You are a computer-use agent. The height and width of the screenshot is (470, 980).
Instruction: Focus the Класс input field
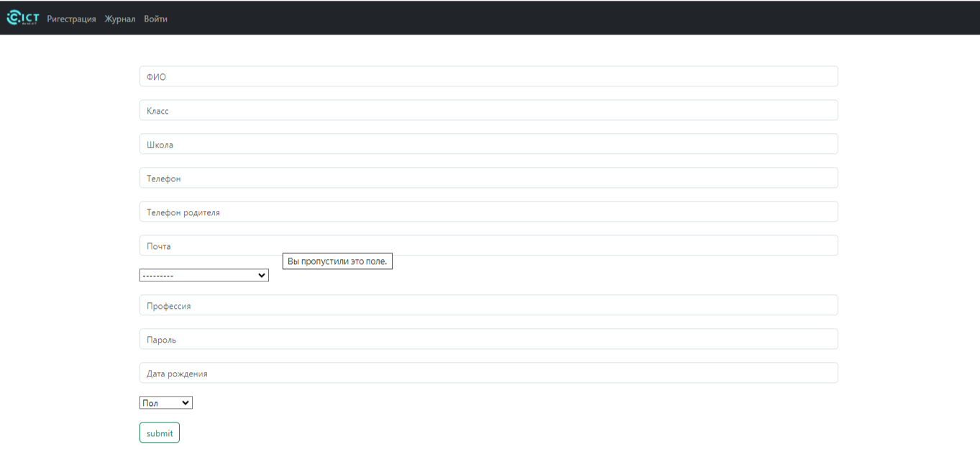(489, 110)
